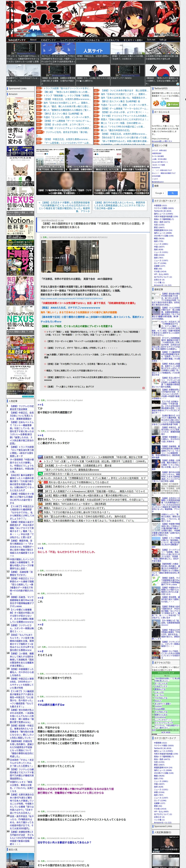The width and height of the screenshot is (186, 868).
Task: Open the しお韓、半万年の歴史 link
Action: click(159, 159)
